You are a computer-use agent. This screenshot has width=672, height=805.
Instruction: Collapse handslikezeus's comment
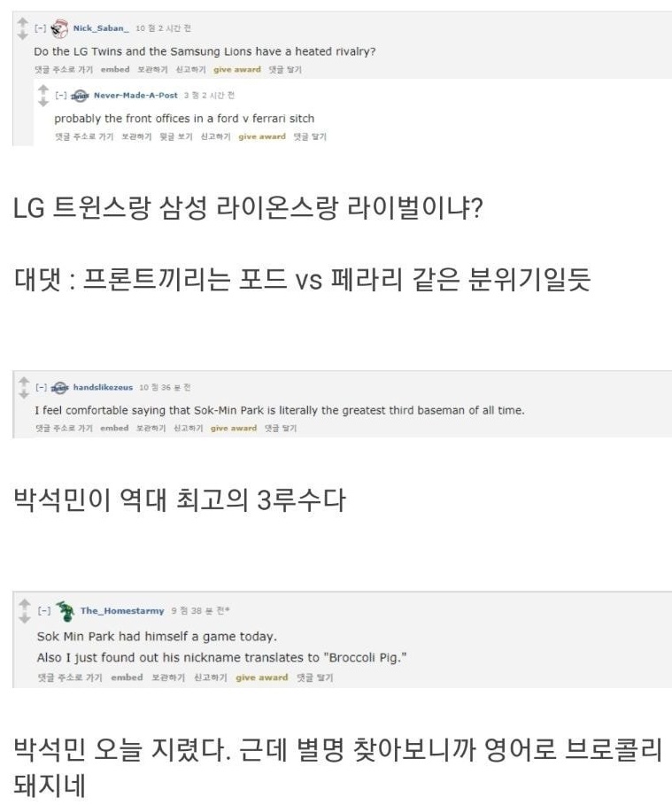pos(41,387)
